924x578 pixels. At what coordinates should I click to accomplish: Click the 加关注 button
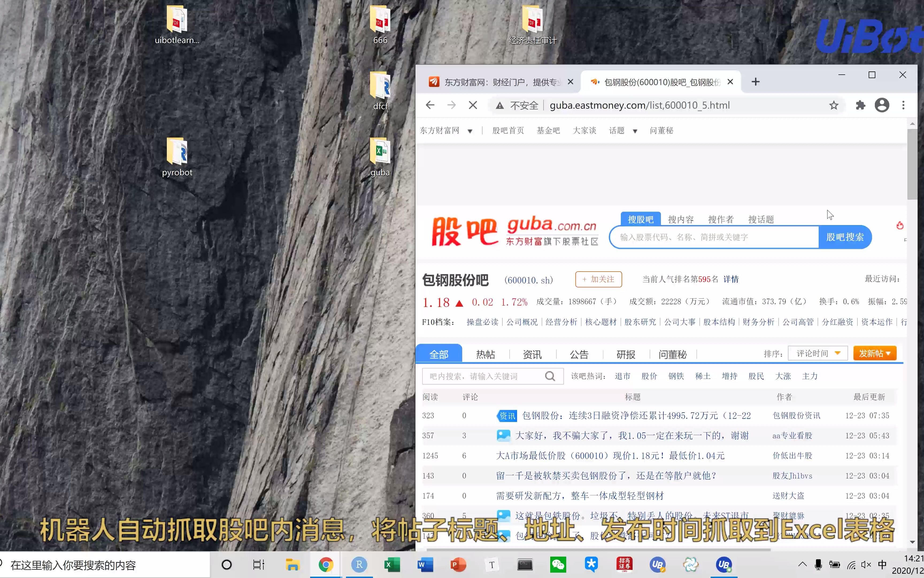[598, 279]
